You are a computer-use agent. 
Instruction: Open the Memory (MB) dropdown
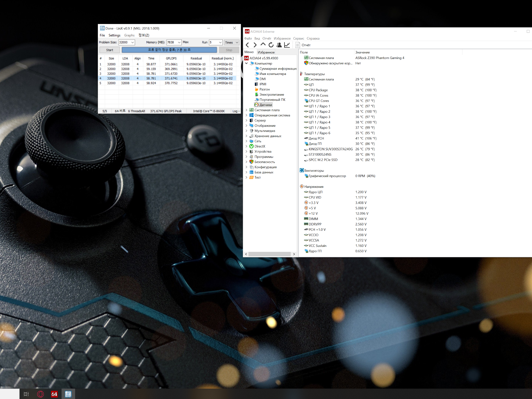pyautogui.click(x=179, y=42)
